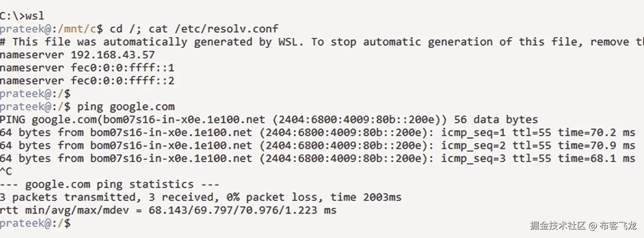This screenshot has width=644, height=238.
Task: Click the empty prompt below the nameserver lines
Action: (x=35, y=94)
